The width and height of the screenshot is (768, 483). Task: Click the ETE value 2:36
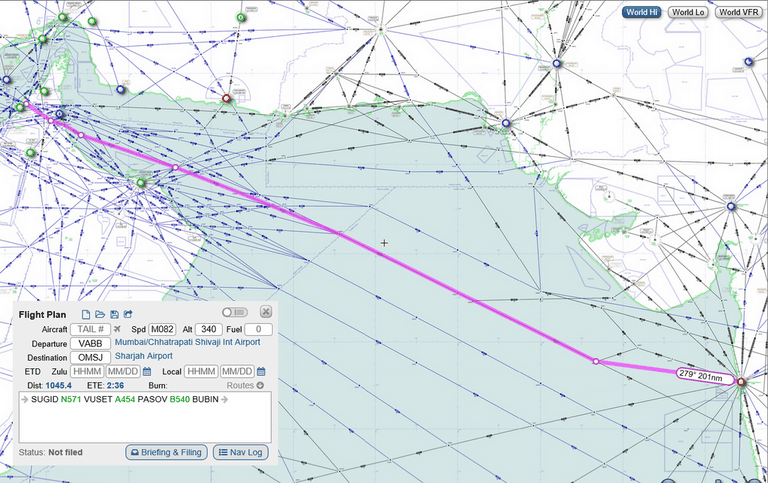tap(115, 386)
